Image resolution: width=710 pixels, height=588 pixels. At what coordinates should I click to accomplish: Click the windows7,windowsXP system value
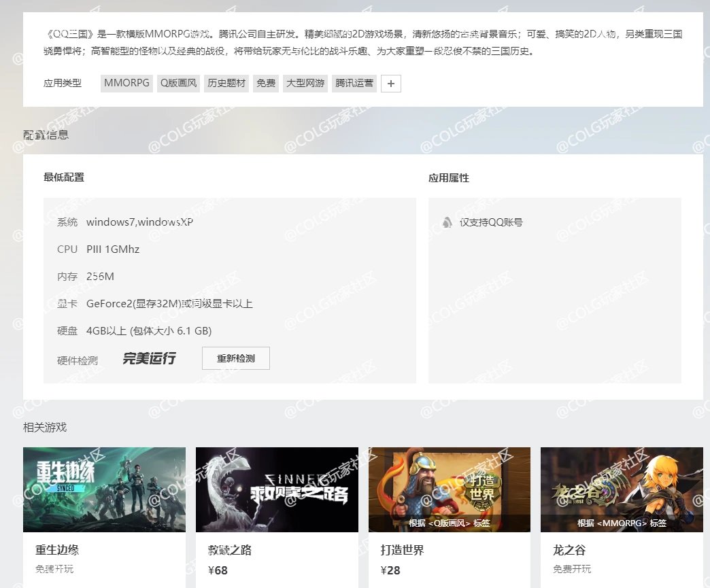click(x=139, y=222)
